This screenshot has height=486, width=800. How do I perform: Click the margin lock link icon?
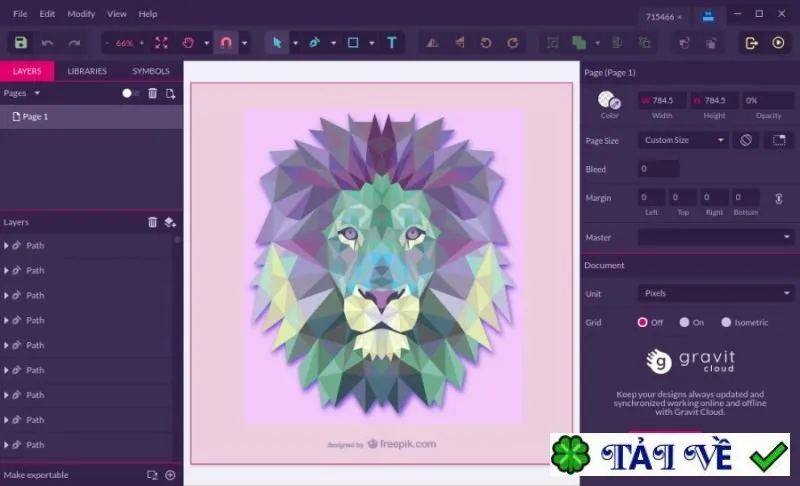[x=779, y=198]
